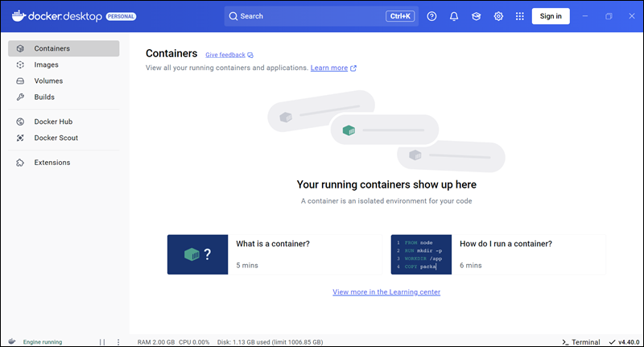Open Extensions in sidebar
The height and width of the screenshot is (347, 644).
(64, 163)
